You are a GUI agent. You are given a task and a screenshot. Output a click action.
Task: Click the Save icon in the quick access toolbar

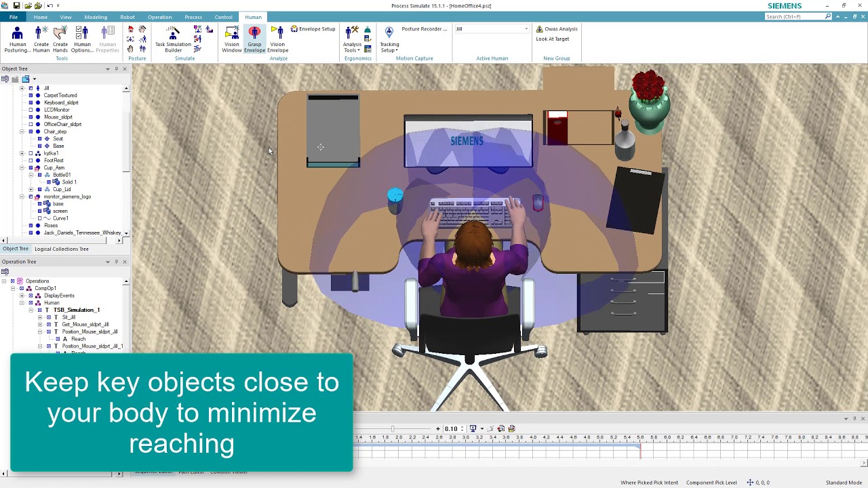pyautogui.click(x=16, y=5)
